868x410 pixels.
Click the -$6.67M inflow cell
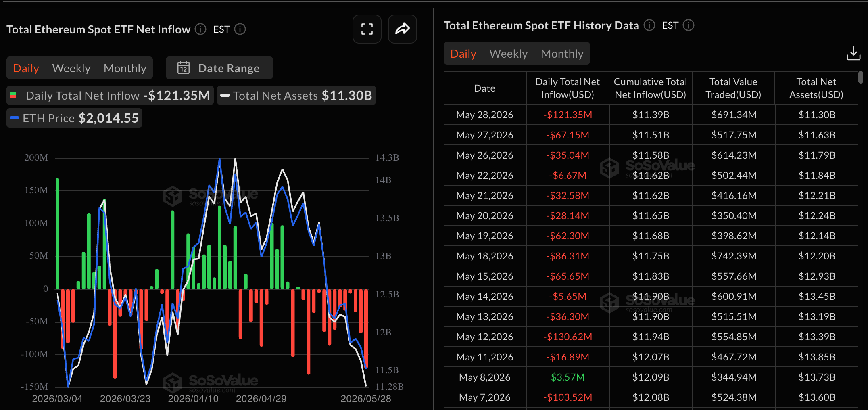tap(568, 176)
